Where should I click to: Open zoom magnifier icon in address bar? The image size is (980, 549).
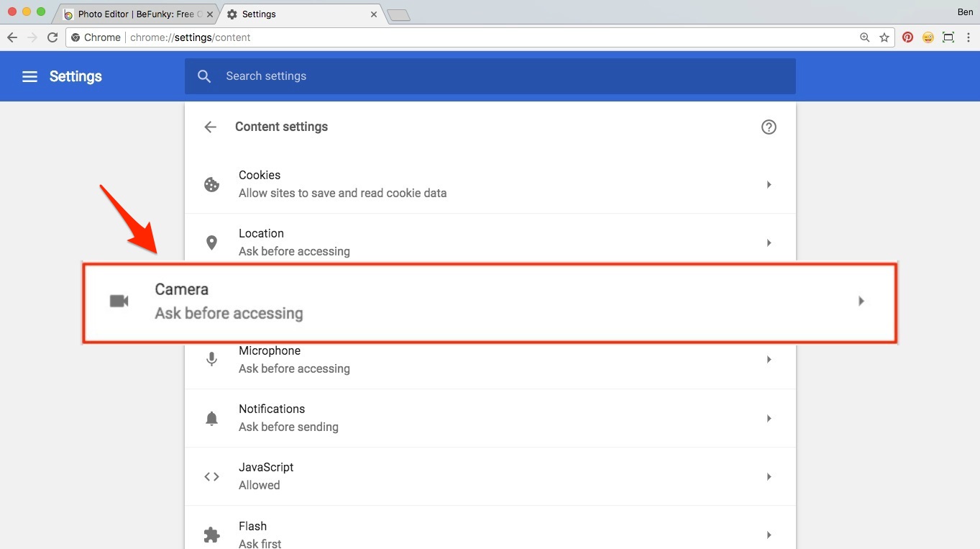865,37
